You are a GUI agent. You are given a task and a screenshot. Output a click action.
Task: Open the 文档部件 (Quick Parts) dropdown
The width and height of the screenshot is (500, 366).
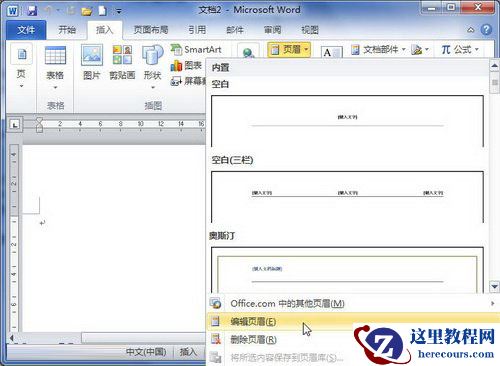[378, 50]
